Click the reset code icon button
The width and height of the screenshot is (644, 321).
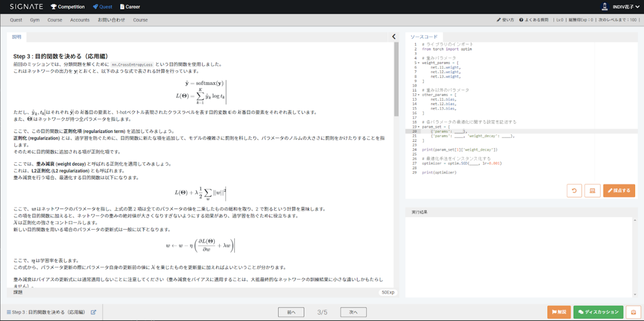coord(574,190)
